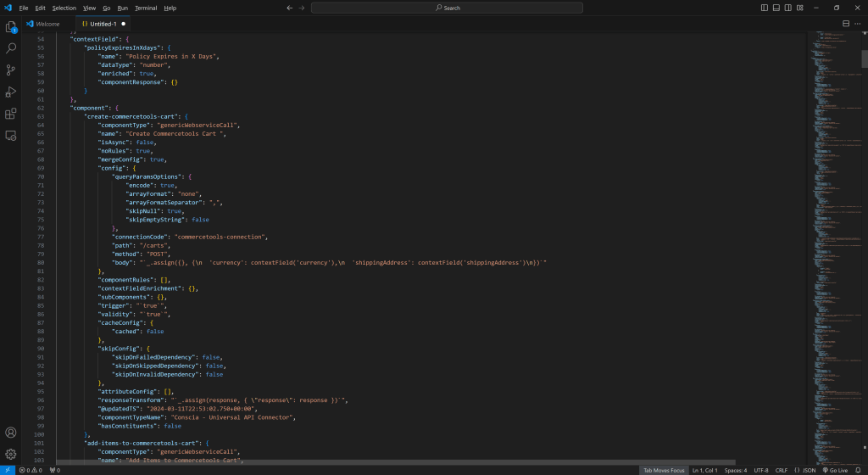Open the Accounts menu icon

[10, 433]
